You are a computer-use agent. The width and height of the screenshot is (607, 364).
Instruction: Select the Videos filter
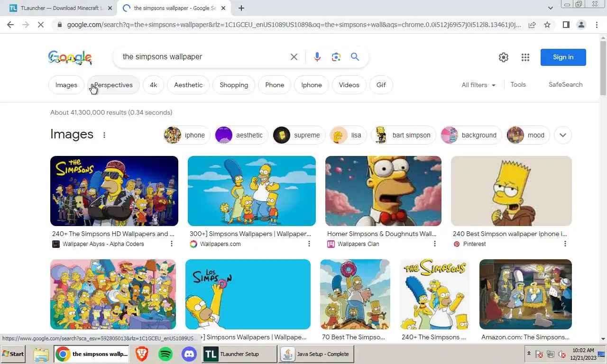(x=349, y=85)
